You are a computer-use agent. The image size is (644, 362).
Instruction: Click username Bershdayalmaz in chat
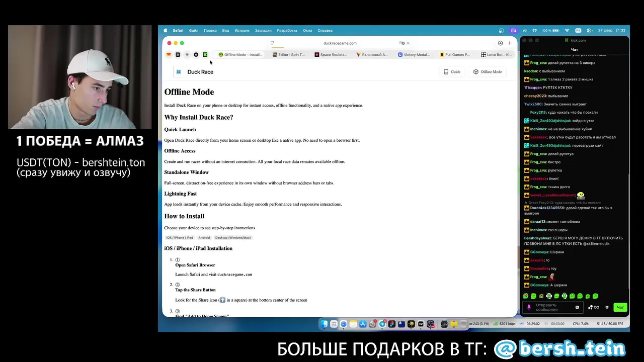pos(538,238)
